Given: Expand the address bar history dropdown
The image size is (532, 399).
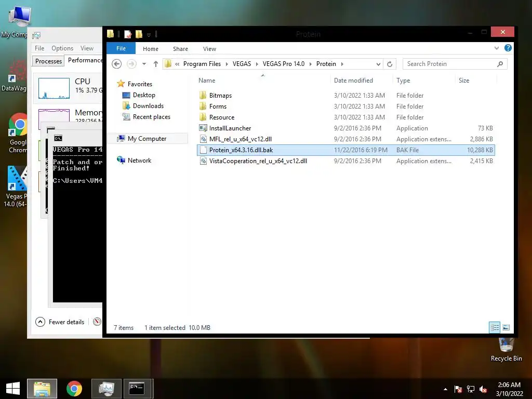Looking at the screenshot, I should [378, 64].
